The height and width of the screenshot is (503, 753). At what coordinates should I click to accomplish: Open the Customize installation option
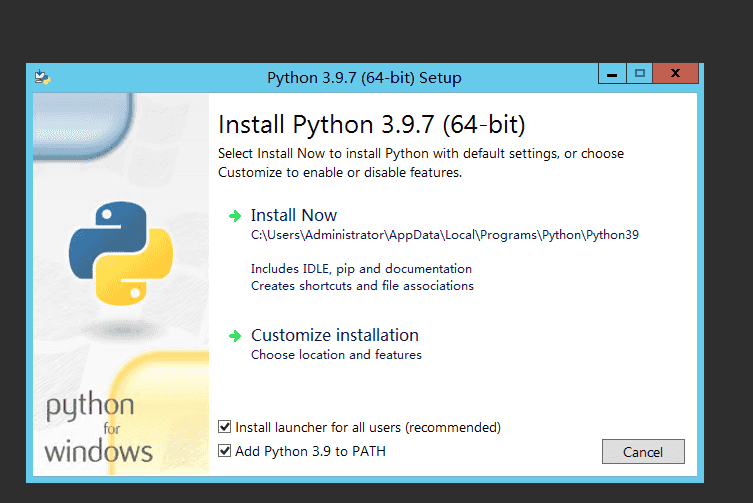[x=334, y=335]
